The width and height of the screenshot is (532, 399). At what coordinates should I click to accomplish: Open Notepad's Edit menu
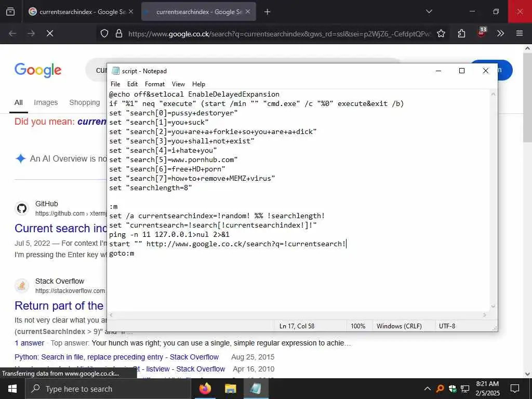point(132,84)
